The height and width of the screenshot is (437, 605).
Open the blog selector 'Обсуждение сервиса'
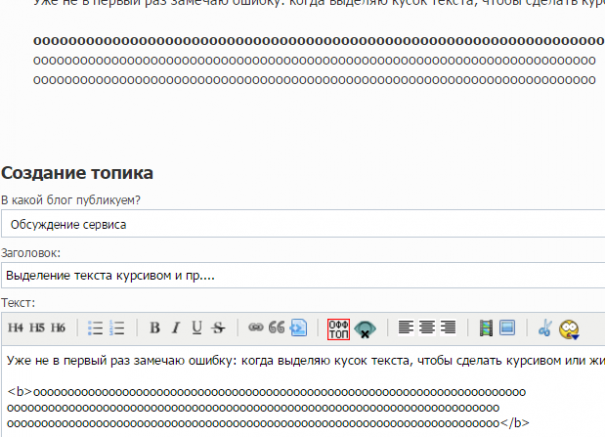coord(302,224)
